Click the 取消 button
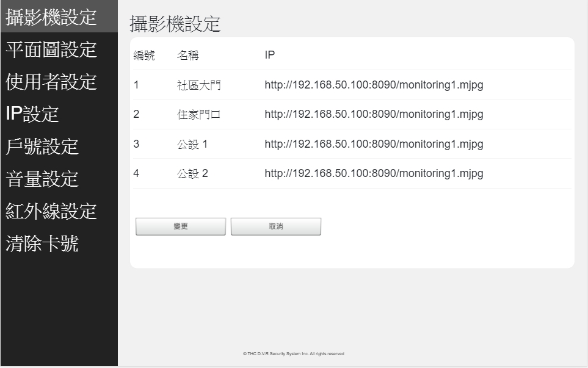The width and height of the screenshot is (588, 368). [x=276, y=226]
